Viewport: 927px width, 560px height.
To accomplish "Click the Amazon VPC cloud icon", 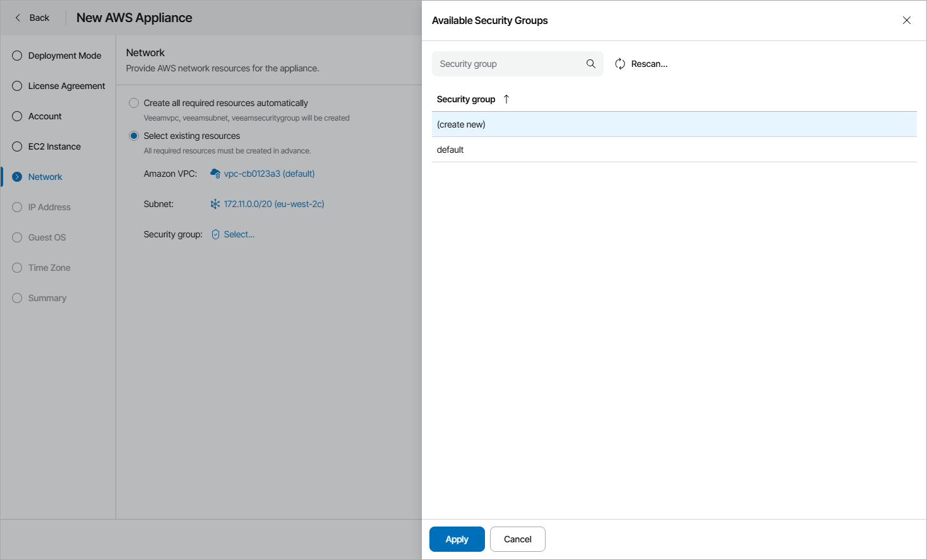I will [x=215, y=174].
